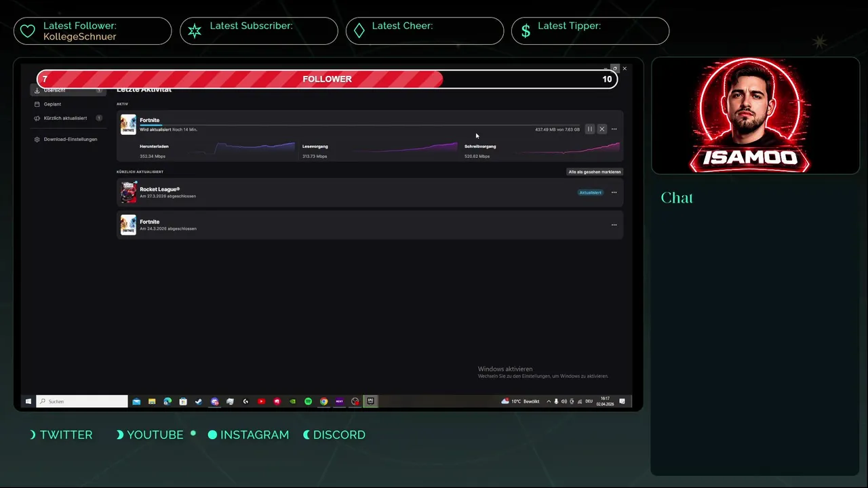Screen dimensions: 868x488
Task: Open three-dot menu for completed Fortnite entry
Action: pos(614,225)
